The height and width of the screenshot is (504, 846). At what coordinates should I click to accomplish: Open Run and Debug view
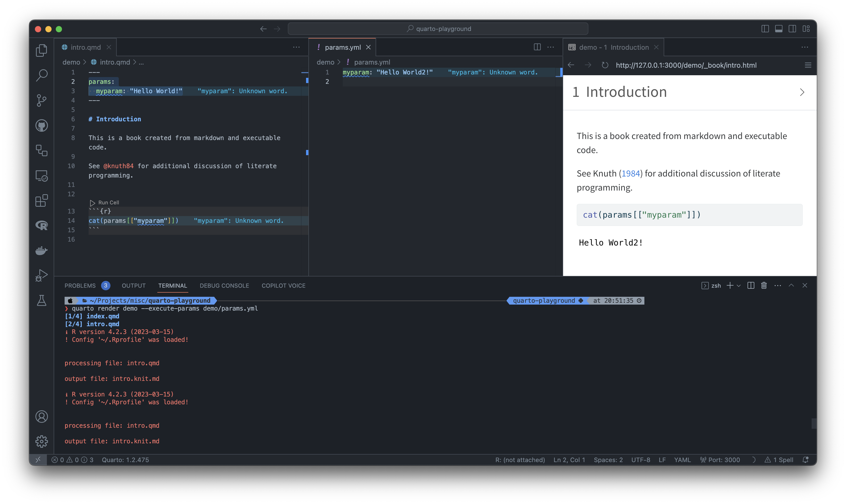41,275
